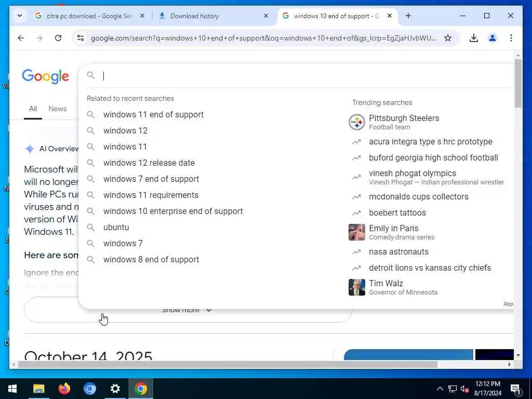Click the trending arrow icon beside nasa astronauts

pos(356,252)
